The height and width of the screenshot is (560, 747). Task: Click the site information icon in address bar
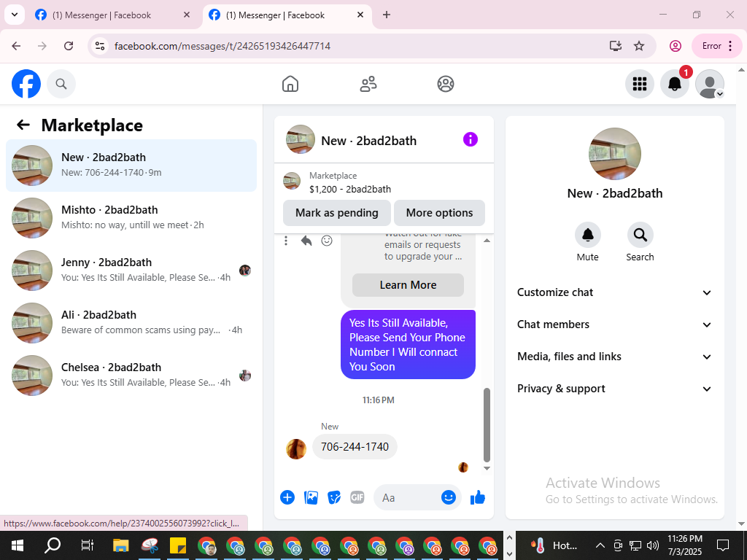99,46
